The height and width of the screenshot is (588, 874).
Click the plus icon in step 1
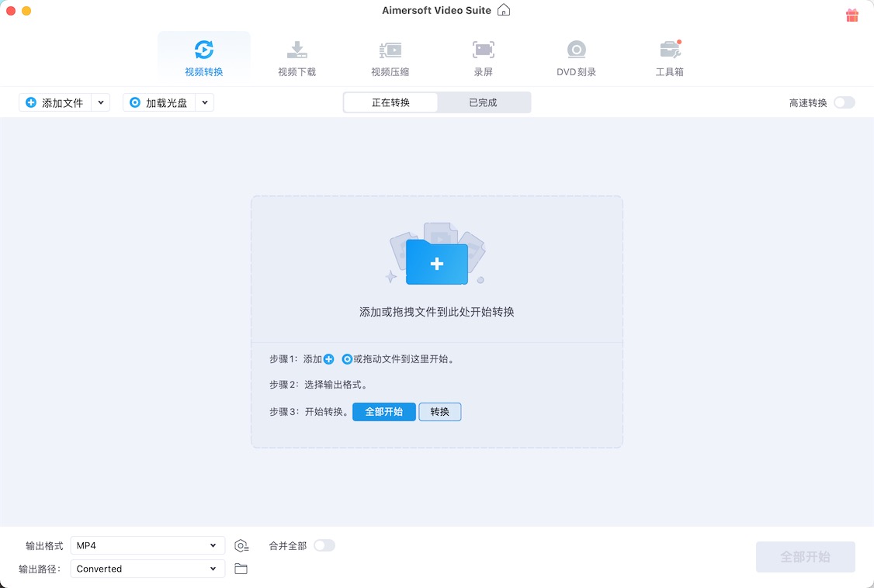tap(329, 359)
